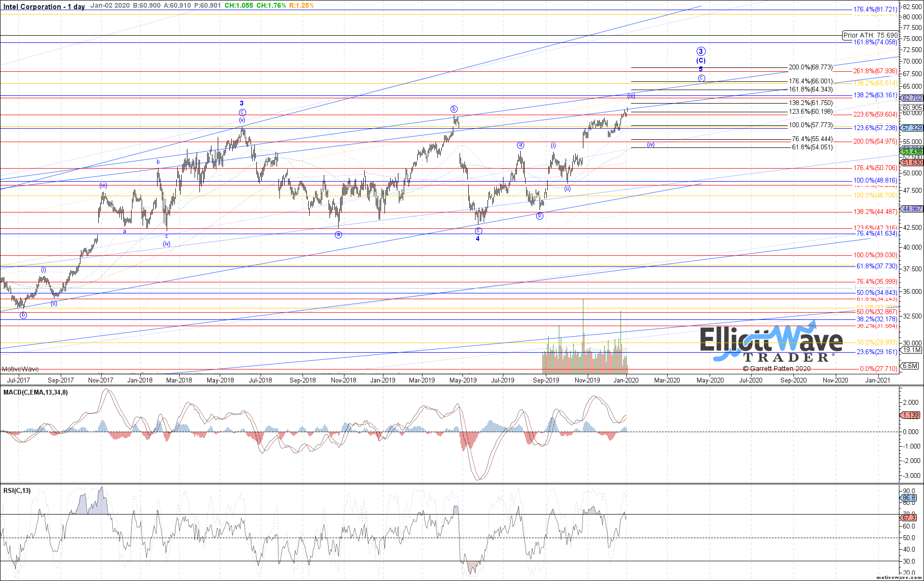
Task: Click the red "223.6%(59.604)" label
Action: point(875,115)
